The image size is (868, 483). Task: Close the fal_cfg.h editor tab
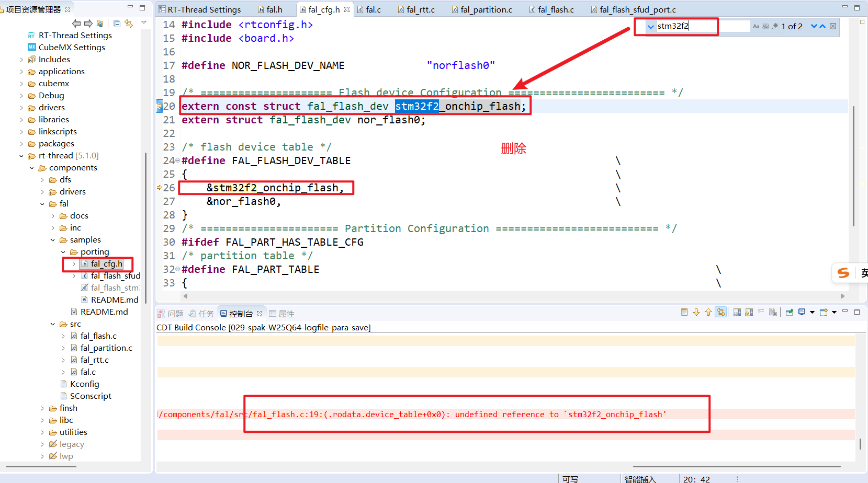[x=347, y=9]
